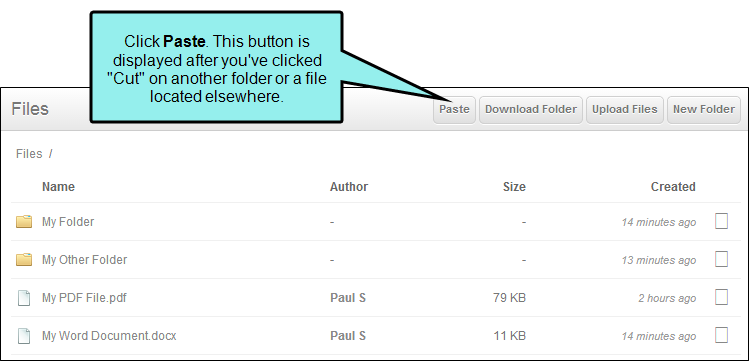This screenshot has height=361, width=749.
Task: Tick the checkbox for My Folder
Action: (721, 221)
